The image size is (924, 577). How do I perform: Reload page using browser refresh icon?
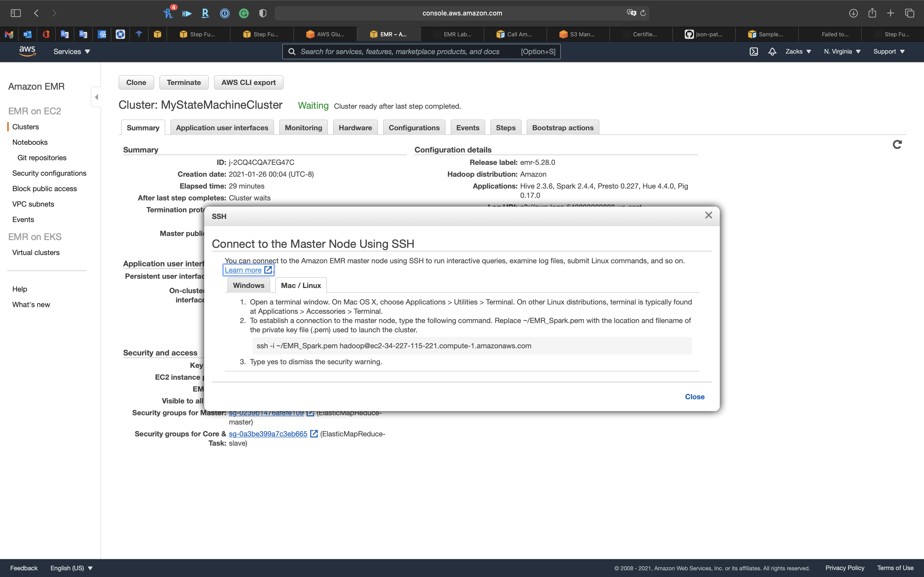point(643,13)
